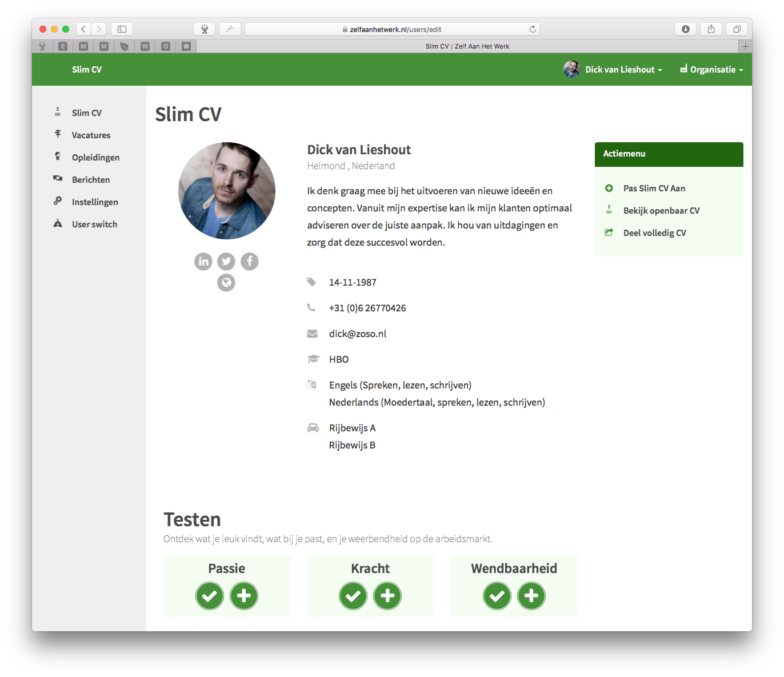Screen dimensions: 784x677
Task: Click the Rijbewijs A entry
Action: pos(352,428)
